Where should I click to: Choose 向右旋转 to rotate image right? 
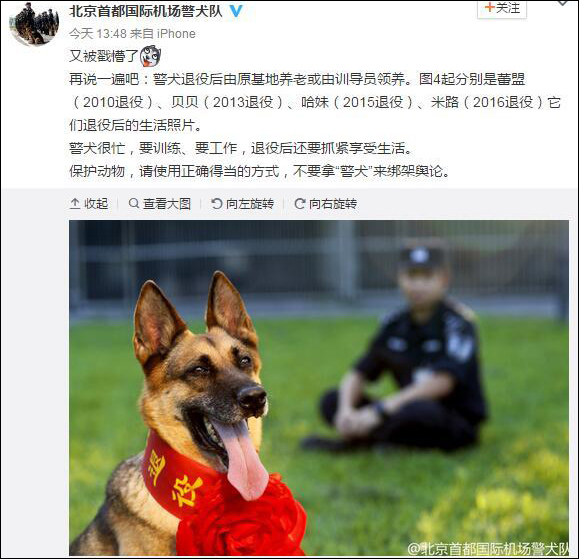tap(333, 203)
